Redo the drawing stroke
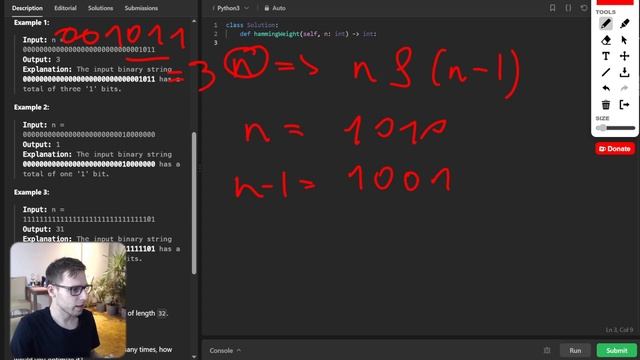The image size is (640, 360). click(x=624, y=88)
